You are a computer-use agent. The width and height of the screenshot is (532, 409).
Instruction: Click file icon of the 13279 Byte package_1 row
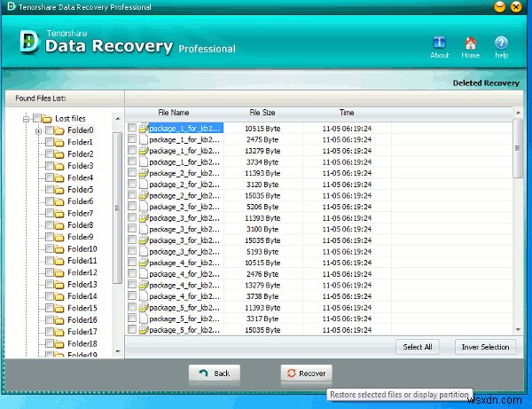(144, 150)
